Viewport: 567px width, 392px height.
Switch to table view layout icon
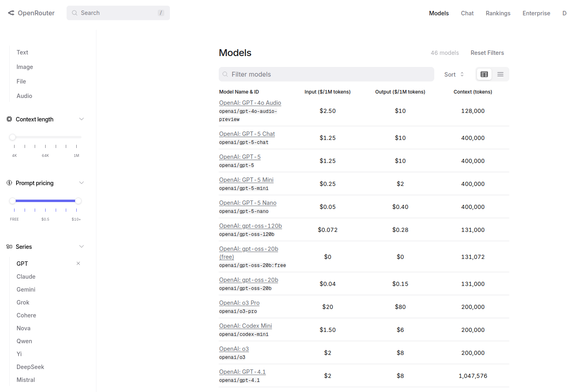coord(484,74)
